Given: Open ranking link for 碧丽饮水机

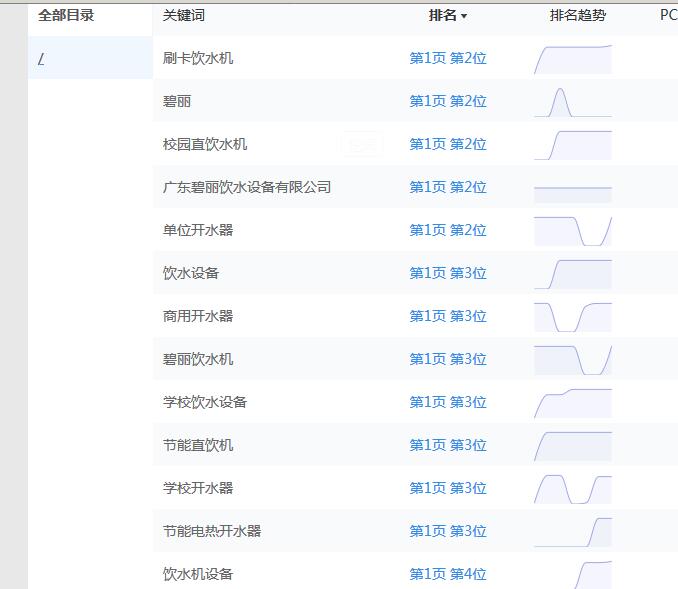Looking at the screenshot, I should (448, 359).
